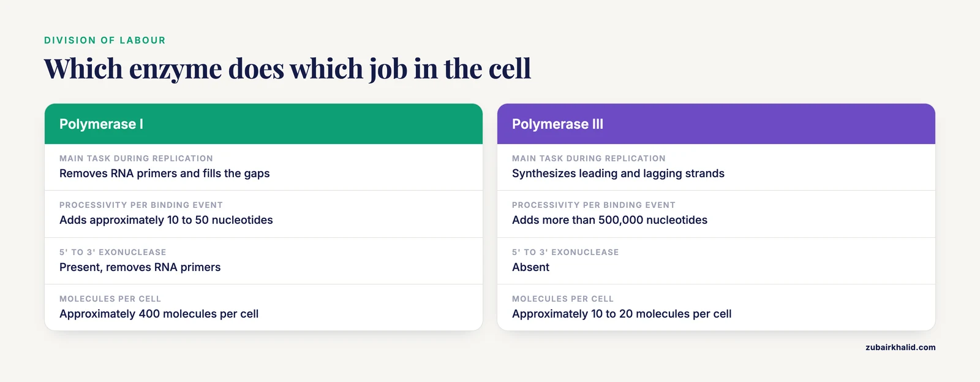Click 'MAIN TASK DURING REPLICATION' label in Polymerase III card

(x=589, y=158)
